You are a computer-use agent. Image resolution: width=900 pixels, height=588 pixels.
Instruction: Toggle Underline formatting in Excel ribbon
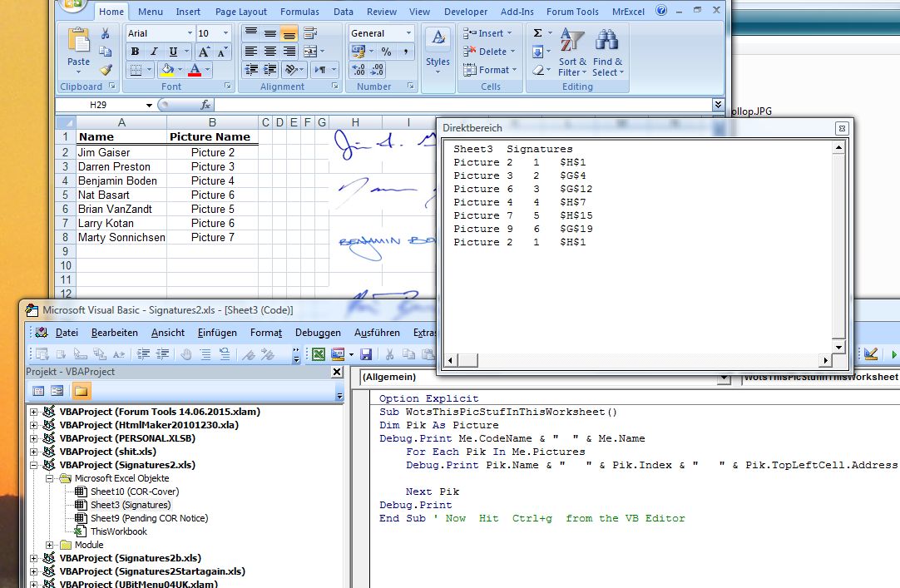pos(173,51)
